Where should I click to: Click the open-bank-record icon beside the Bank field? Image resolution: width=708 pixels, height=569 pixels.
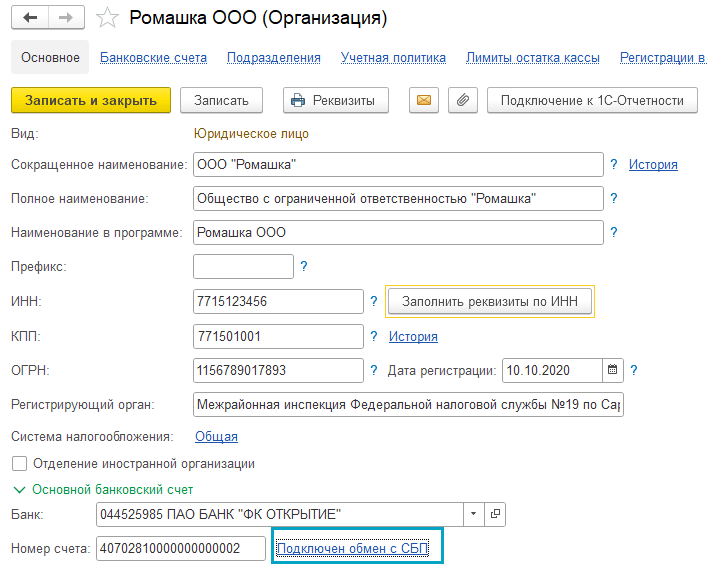pos(496,515)
